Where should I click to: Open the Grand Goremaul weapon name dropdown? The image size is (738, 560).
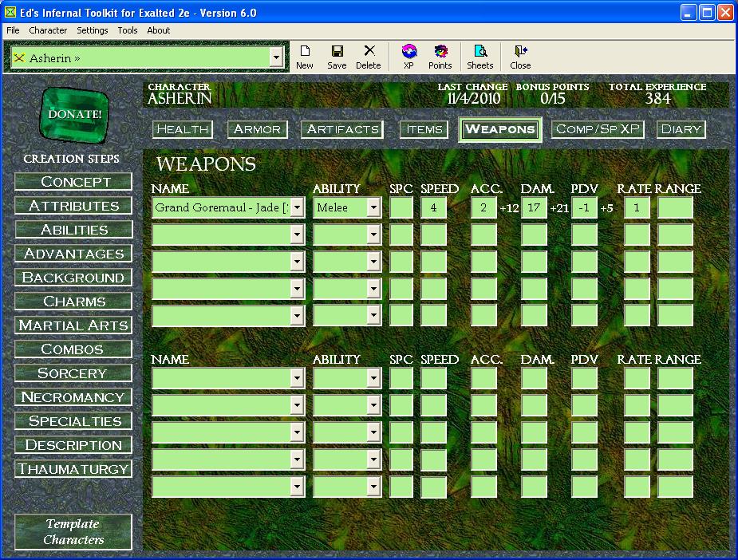point(297,207)
